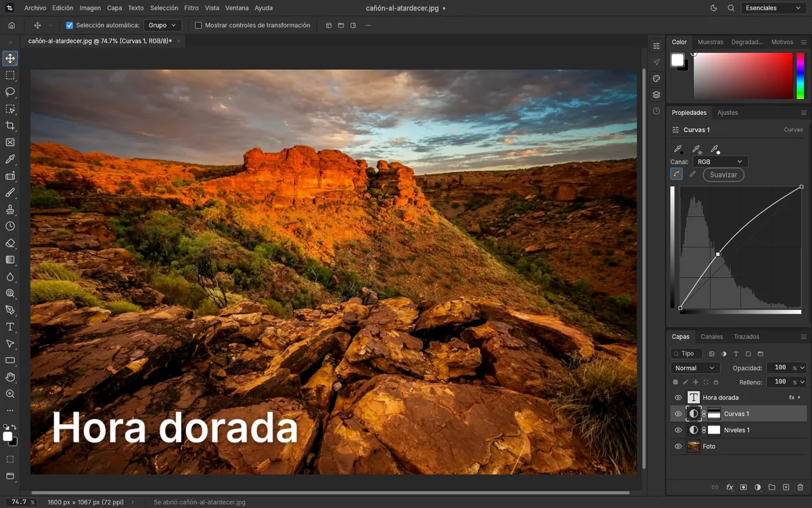
Task: Expand fx effects on Hora dorada layer
Action: [x=799, y=398]
